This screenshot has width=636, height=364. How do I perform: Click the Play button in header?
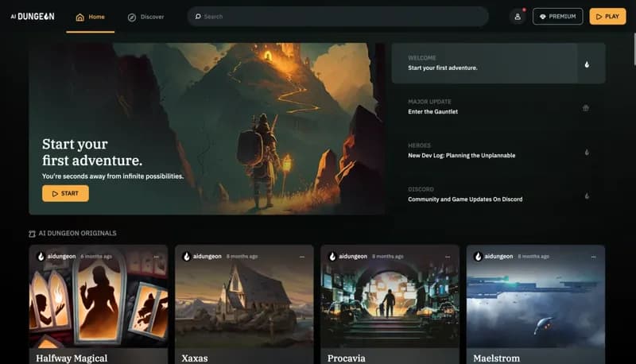[x=607, y=17]
